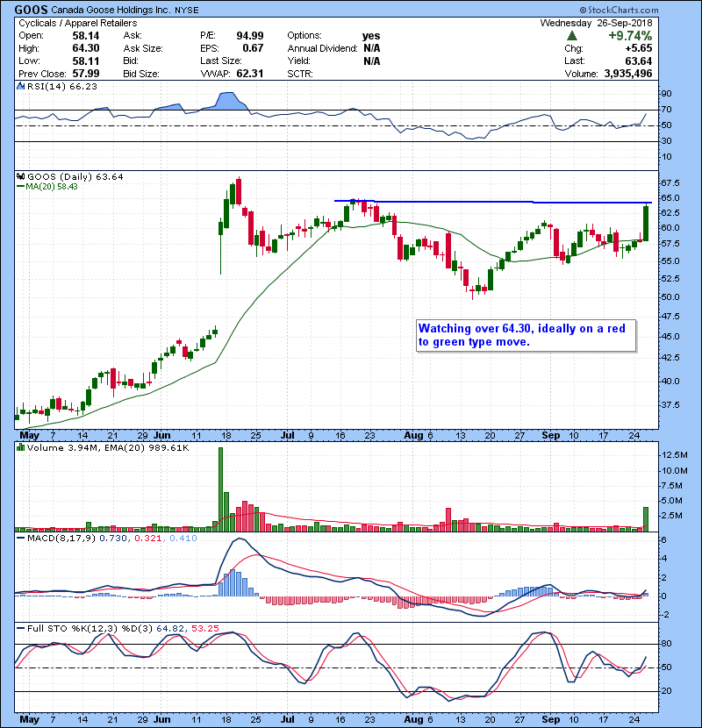Click the Low price value 58.11

[x=86, y=61]
